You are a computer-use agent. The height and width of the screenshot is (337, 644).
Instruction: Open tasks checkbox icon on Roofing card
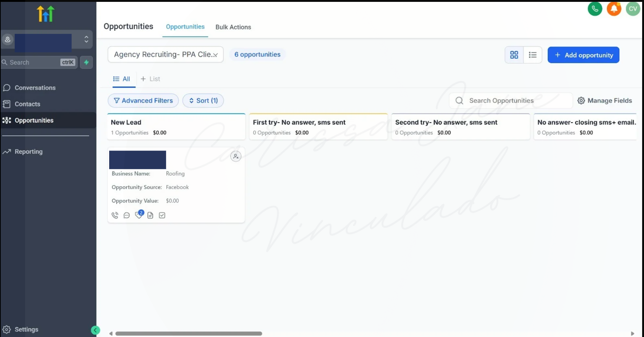tap(162, 216)
